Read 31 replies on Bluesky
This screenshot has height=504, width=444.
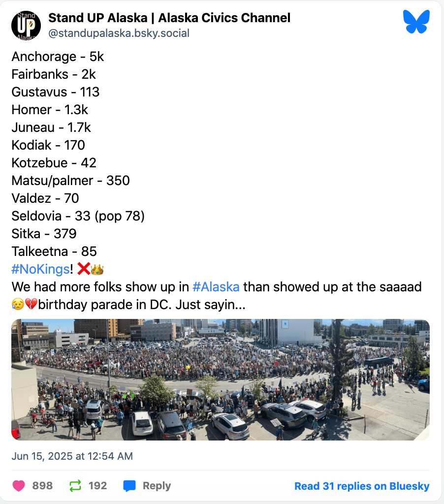[362, 486]
